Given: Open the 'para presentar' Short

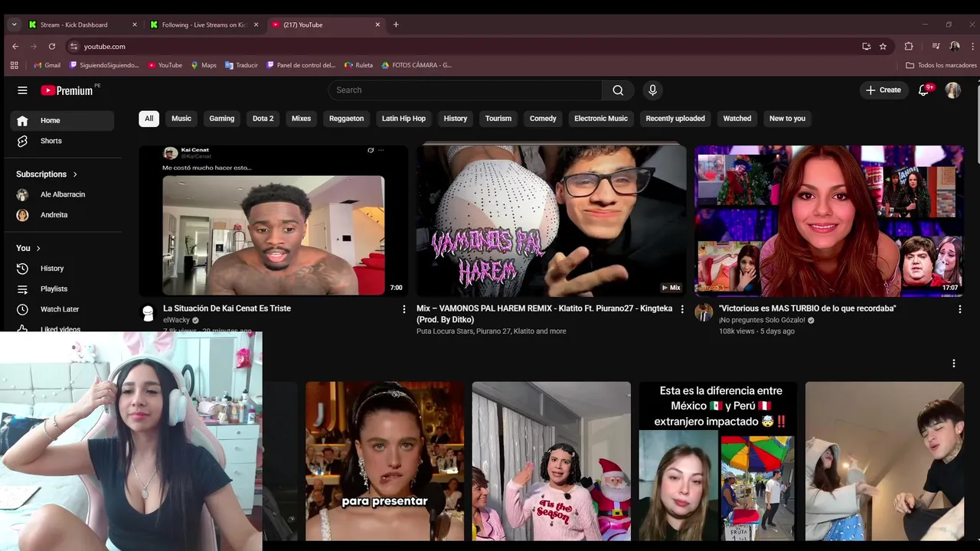Looking at the screenshot, I should tap(384, 461).
